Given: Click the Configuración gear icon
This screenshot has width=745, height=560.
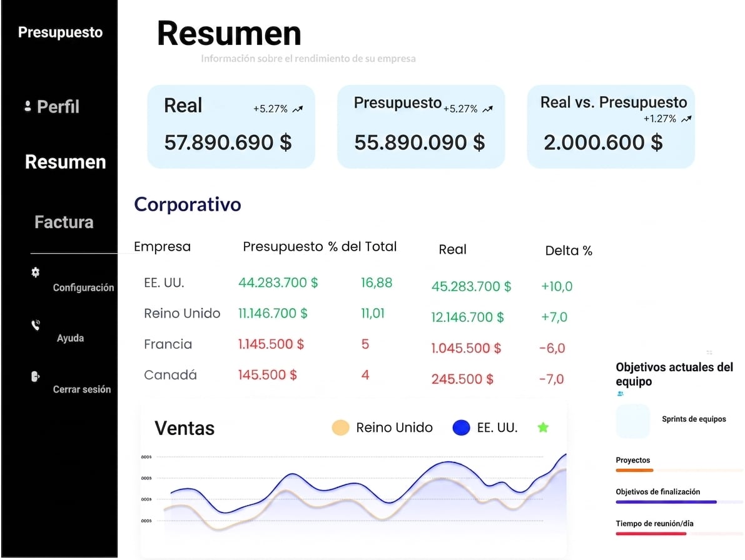Looking at the screenshot, I should point(35,272).
